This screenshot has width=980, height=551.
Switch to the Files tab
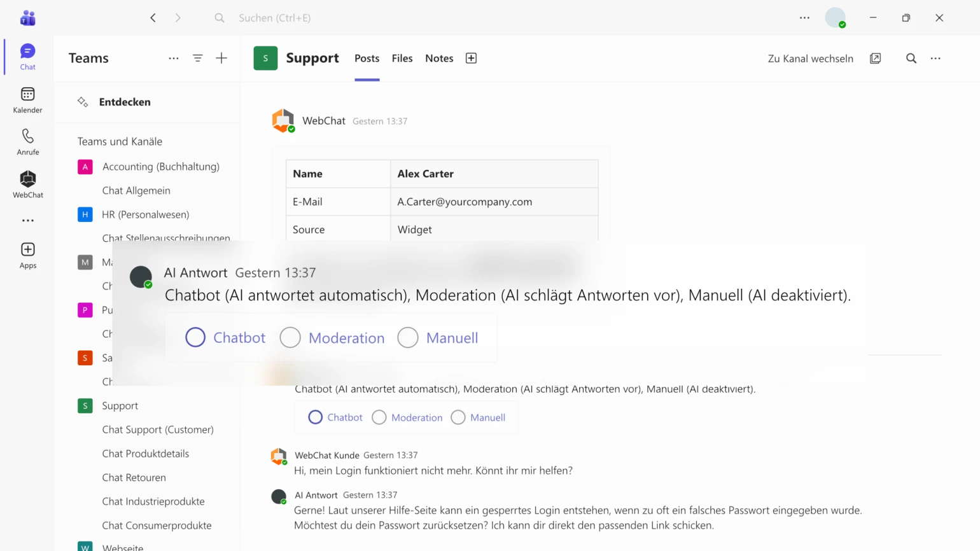click(402, 58)
